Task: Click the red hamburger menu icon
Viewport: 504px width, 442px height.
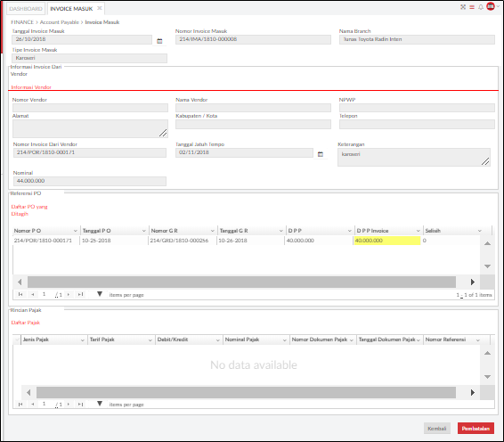Action: point(472,7)
